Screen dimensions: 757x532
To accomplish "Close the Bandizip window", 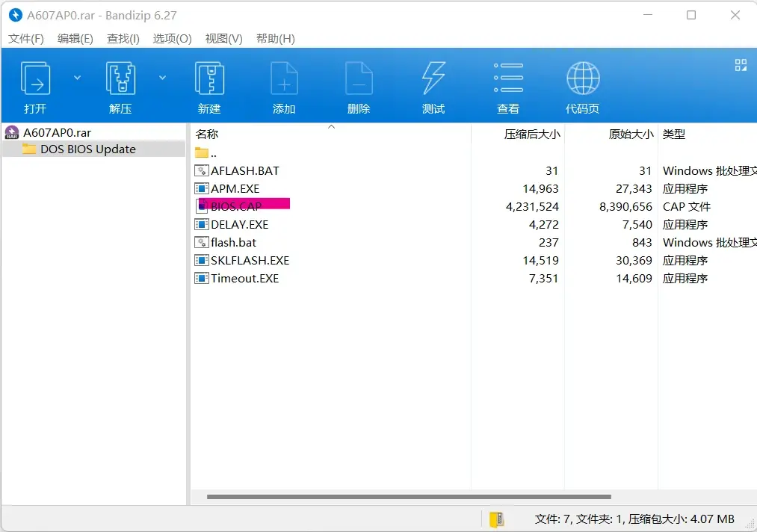I will point(735,15).
